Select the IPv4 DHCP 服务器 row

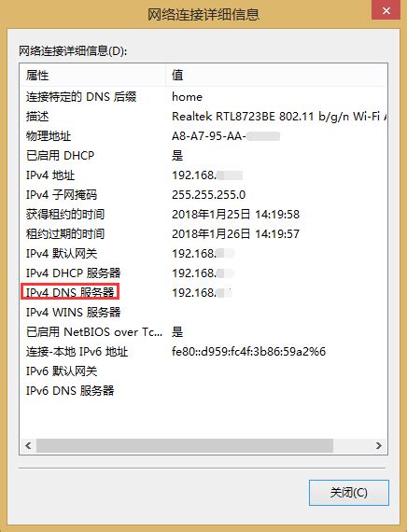(x=203, y=273)
